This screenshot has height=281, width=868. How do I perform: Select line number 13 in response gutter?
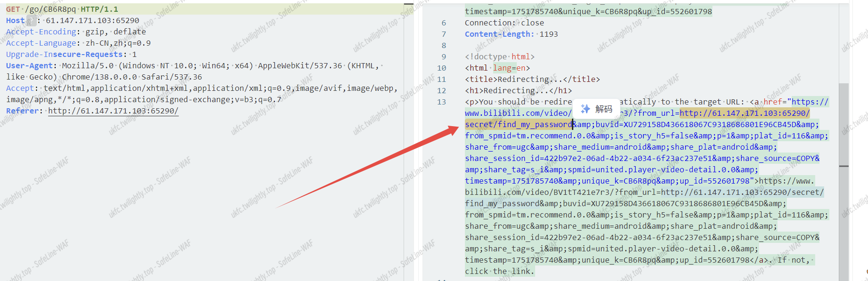442,102
